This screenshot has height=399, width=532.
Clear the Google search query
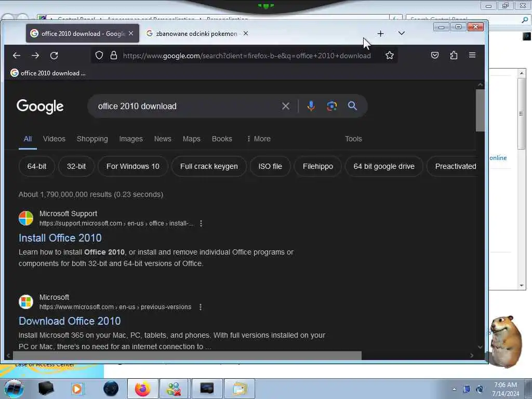(286, 106)
